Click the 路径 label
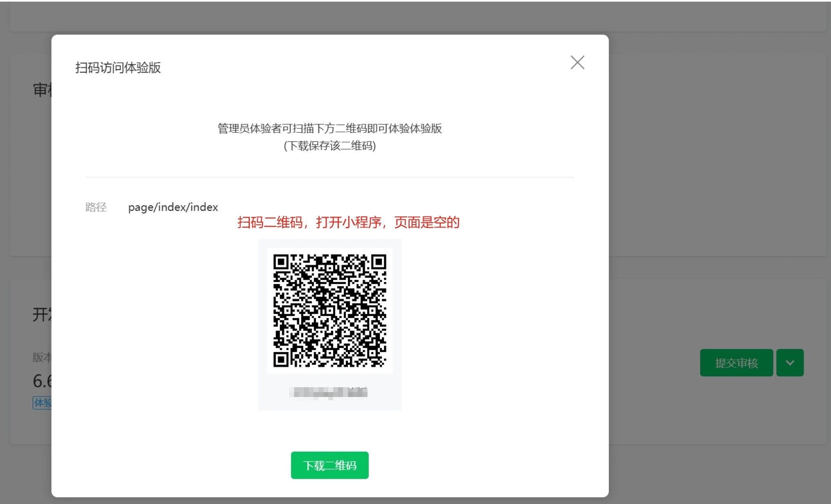The width and height of the screenshot is (831, 504). (96, 207)
